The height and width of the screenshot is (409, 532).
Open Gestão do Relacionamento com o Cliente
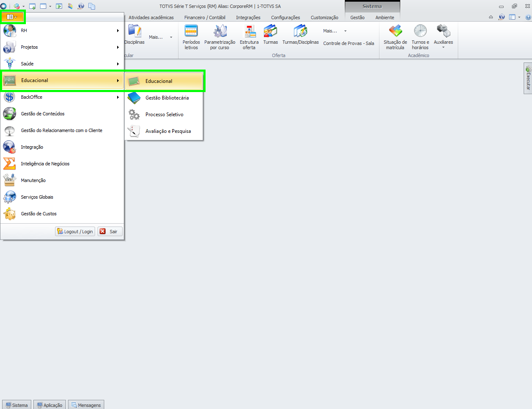(62, 130)
